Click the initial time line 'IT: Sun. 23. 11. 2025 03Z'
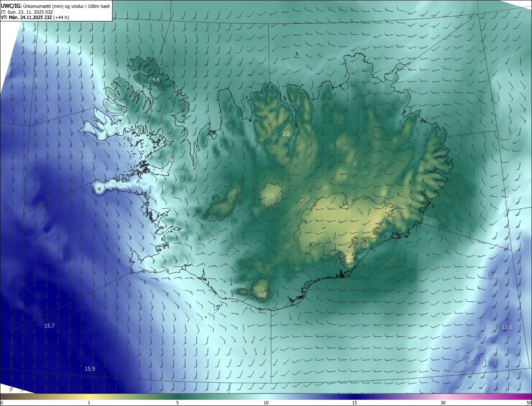532x406 pixels. [x=27, y=12]
